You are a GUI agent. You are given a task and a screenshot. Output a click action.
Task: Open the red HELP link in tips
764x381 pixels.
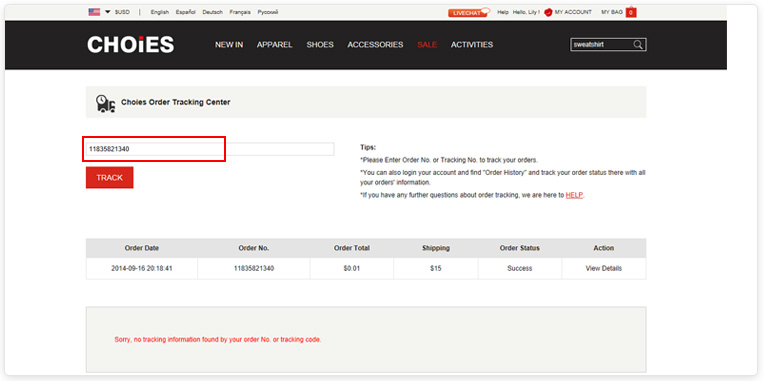[x=574, y=195]
